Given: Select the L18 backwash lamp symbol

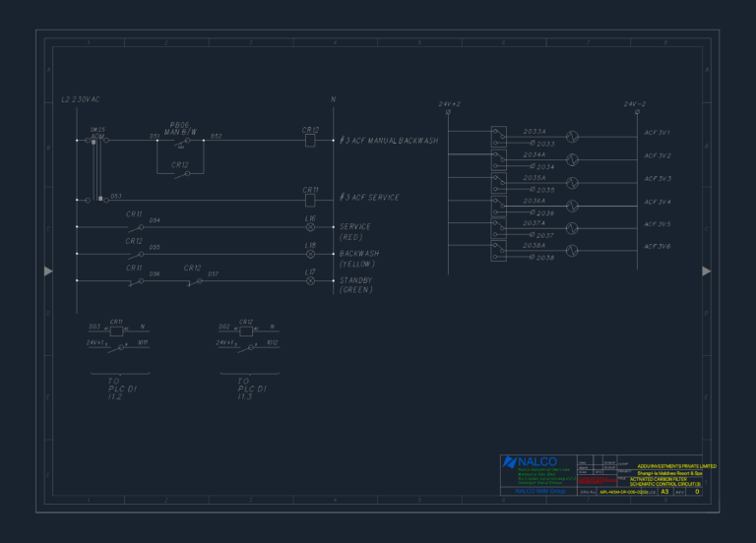Looking at the screenshot, I should click(310, 254).
